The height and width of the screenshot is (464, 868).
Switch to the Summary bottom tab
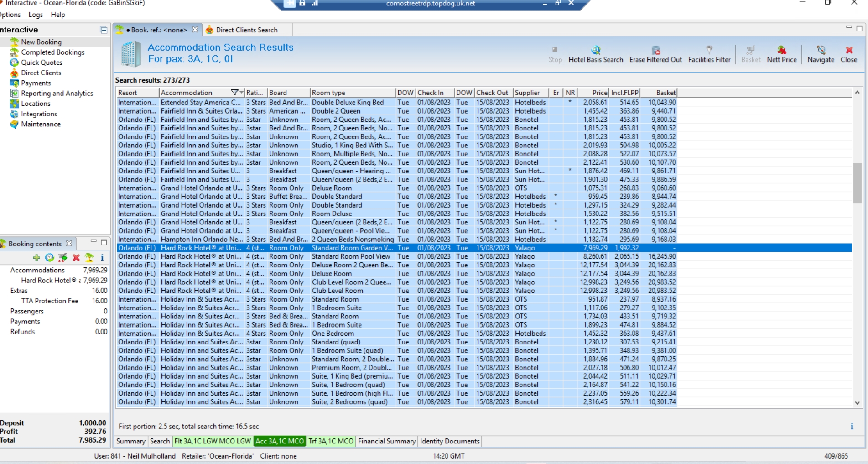point(130,441)
